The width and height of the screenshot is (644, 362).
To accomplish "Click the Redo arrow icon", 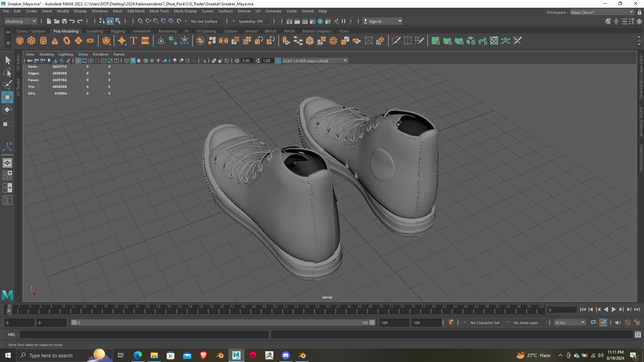I will pos(80,21).
